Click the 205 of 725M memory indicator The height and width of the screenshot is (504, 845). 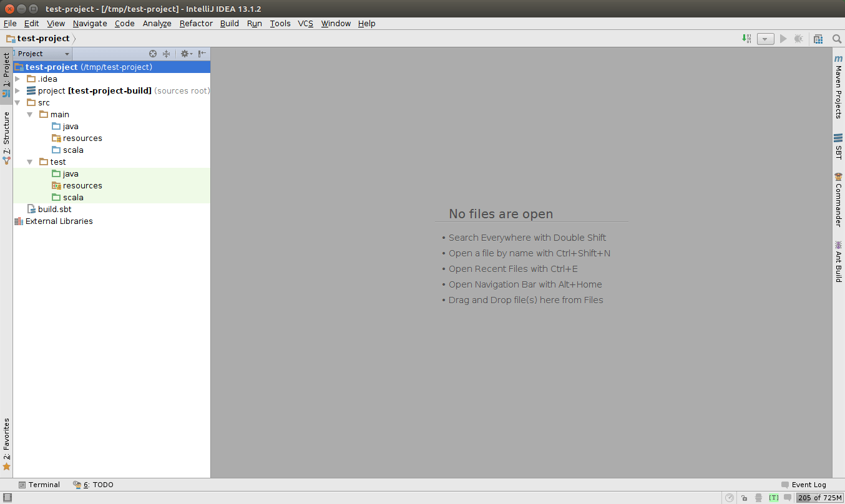[820, 498]
